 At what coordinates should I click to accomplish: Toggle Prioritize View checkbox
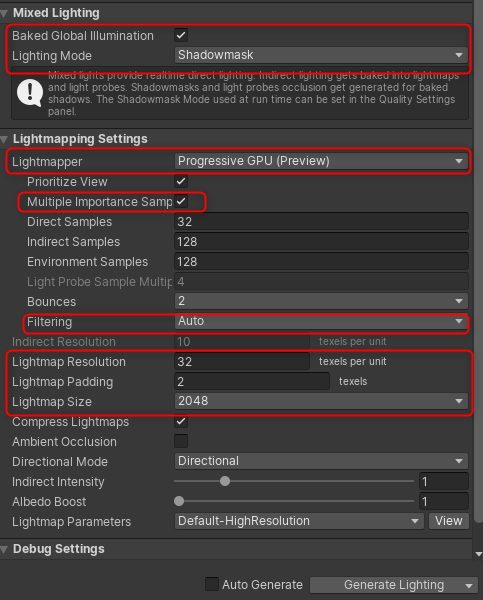pyautogui.click(x=181, y=181)
